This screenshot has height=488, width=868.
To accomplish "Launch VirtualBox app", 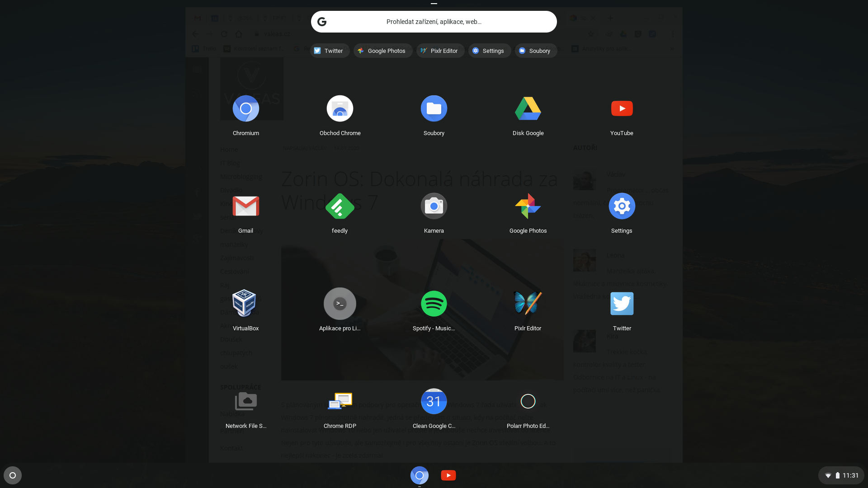I will click(x=245, y=304).
